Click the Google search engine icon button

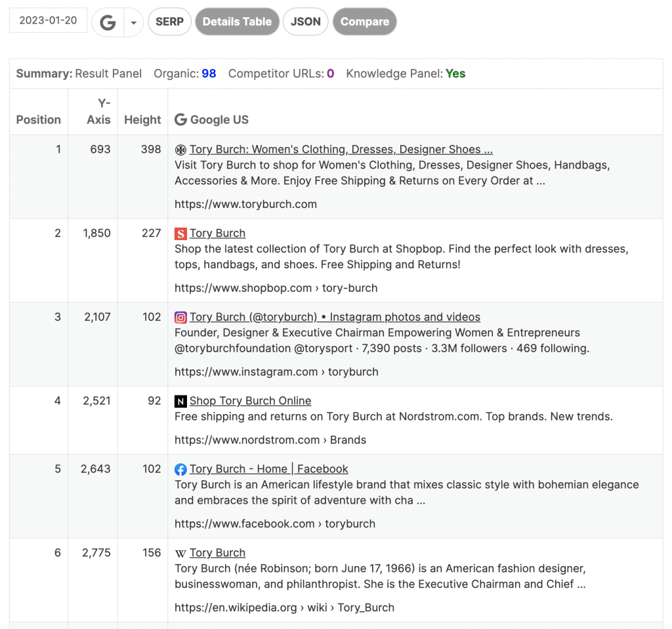108,22
